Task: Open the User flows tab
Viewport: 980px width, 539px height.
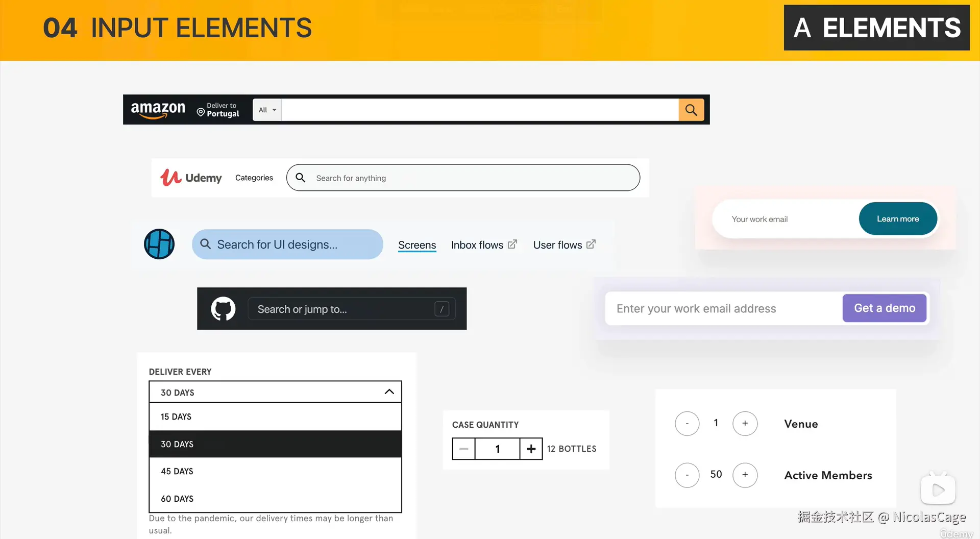Action: (564, 245)
